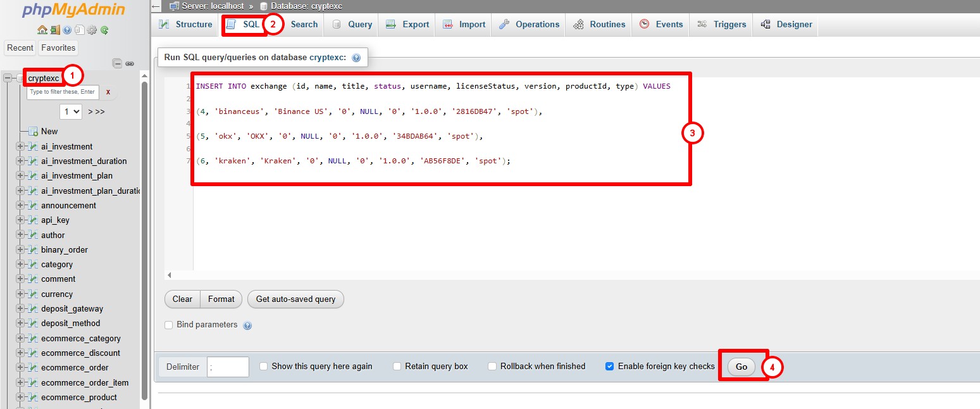980x409 pixels.
Task: Click Get auto-saved query button
Action: coord(295,299)
